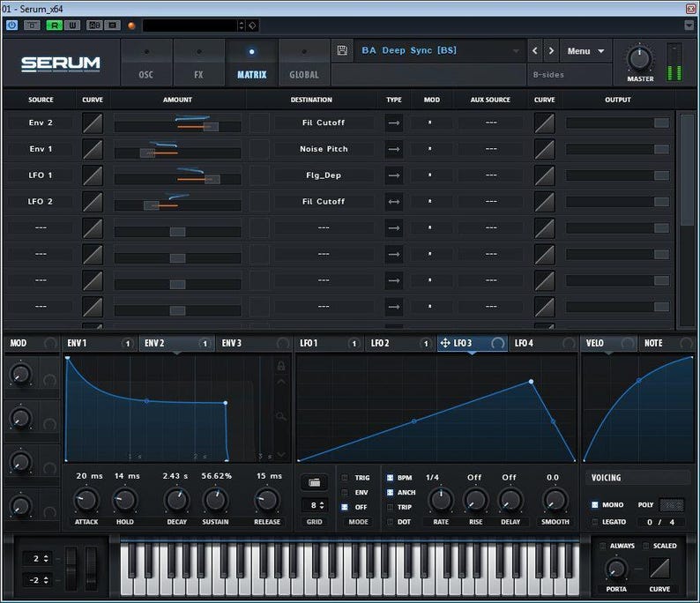Select the ENV 3 tab
Screen dimensions: 700x603
[255, 343]
